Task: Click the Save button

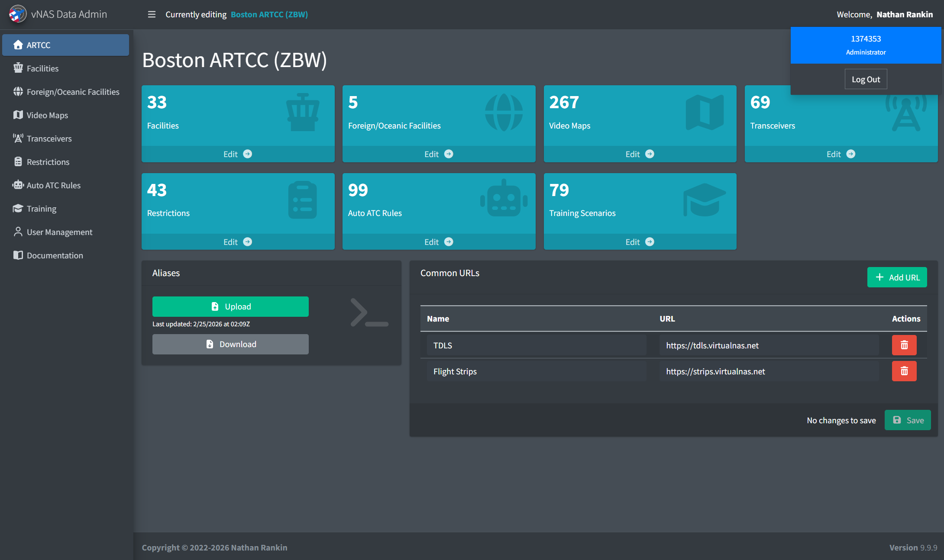Action: click(908, 420)
